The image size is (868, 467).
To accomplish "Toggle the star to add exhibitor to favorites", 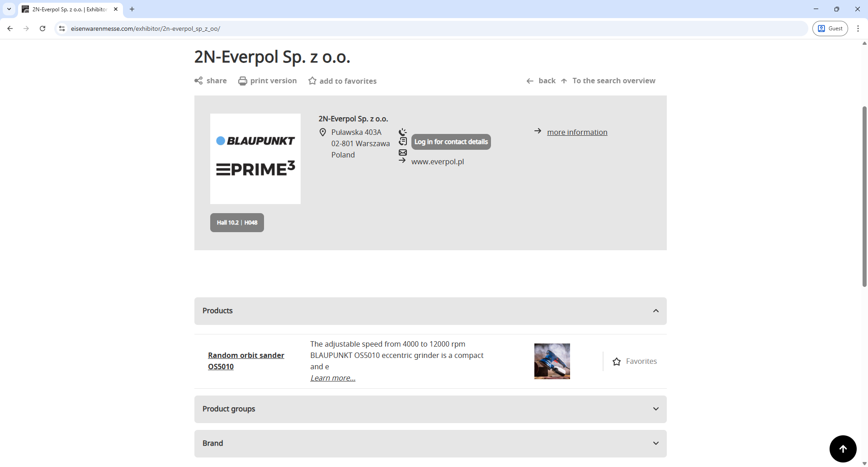I will pyautogui.click(x=313, y=81).
